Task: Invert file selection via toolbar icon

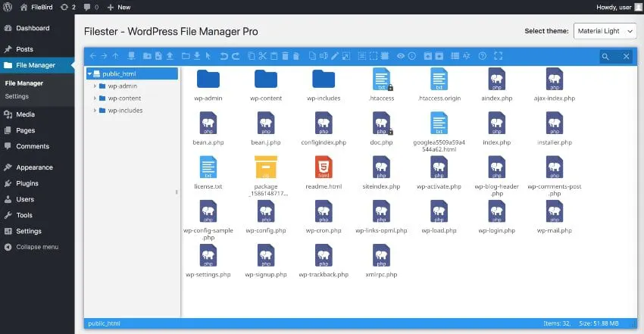Action: pos(385,56)
